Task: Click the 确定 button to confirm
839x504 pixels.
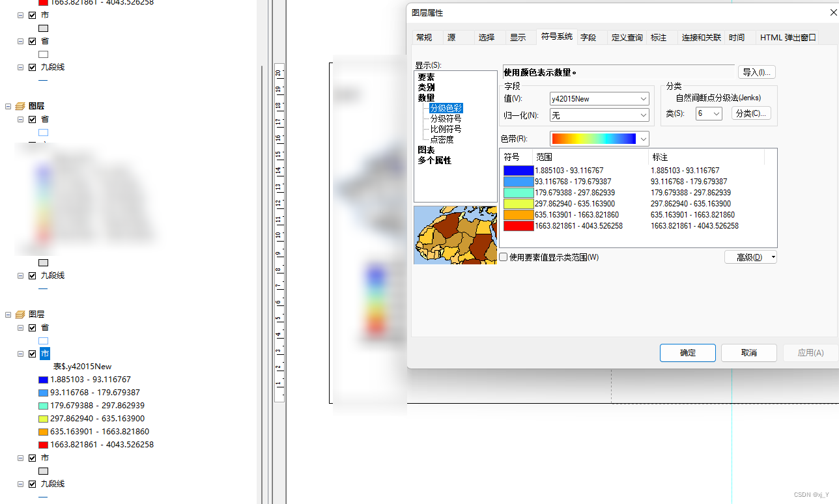Action: pyautogui.click(x=687, y=352)
